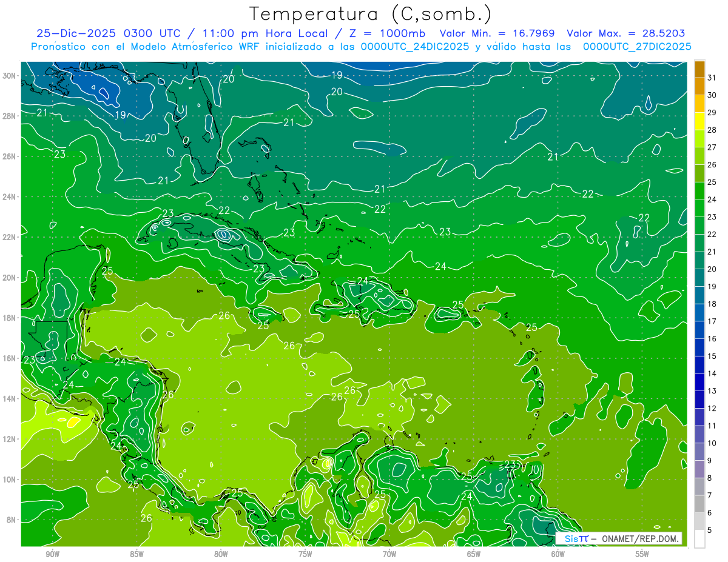The width and height of the screenshot is (728, 562).
Task: Click colorbar legend value 17
Action: [712, 321]
